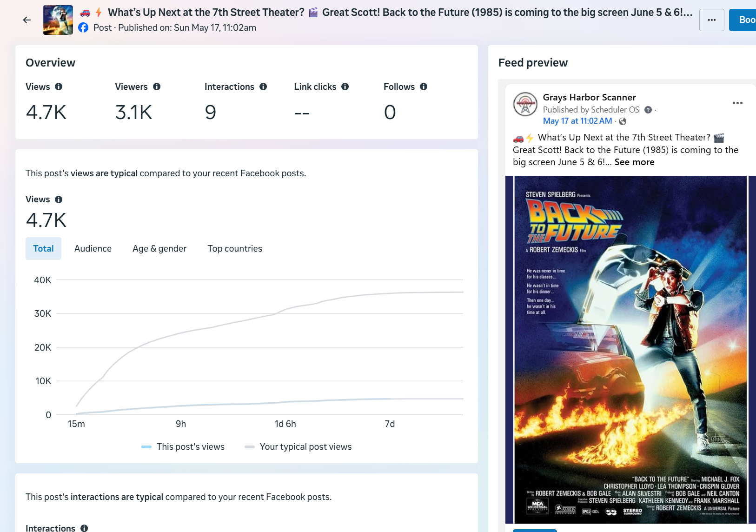
Task: Click the globe public audience icon
Action: coord(623,121)
